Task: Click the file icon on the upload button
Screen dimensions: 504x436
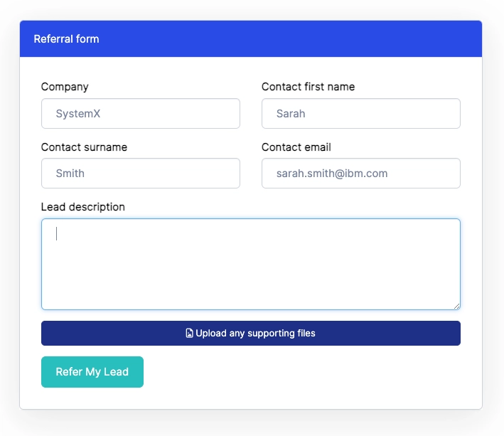Action: click(189, 333)
